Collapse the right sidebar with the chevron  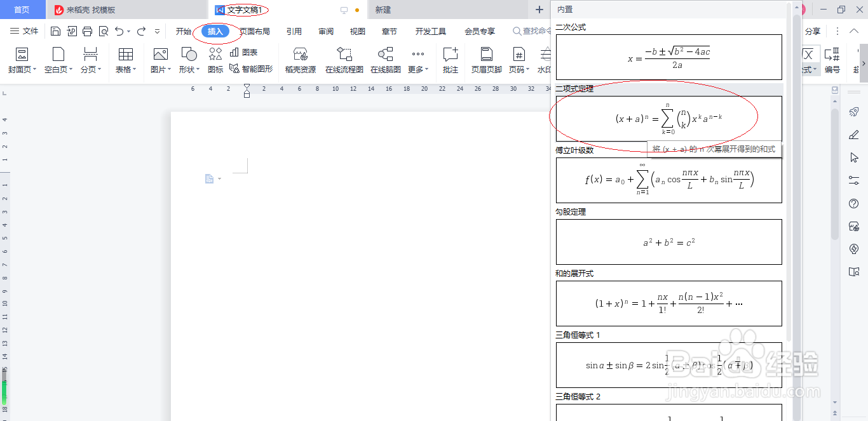click(854, 30)
